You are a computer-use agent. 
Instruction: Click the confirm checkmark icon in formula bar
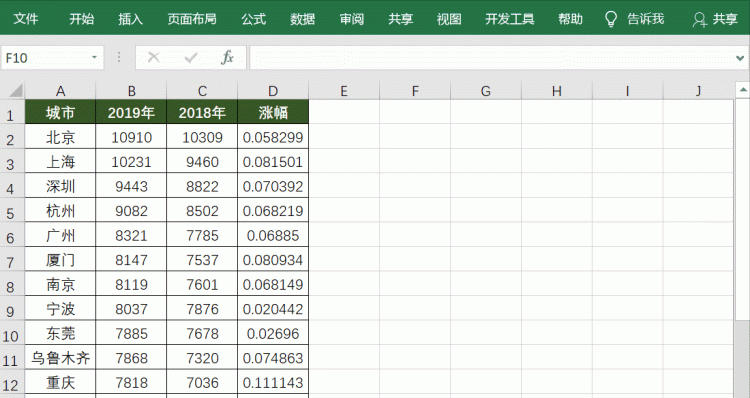click(191, 58)
